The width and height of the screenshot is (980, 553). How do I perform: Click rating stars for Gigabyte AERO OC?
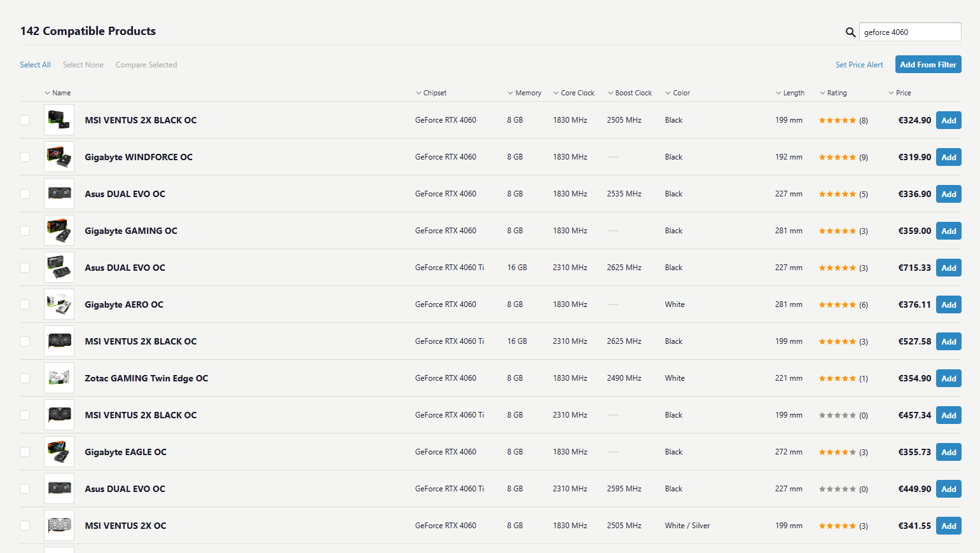click(x=837, y=305)
